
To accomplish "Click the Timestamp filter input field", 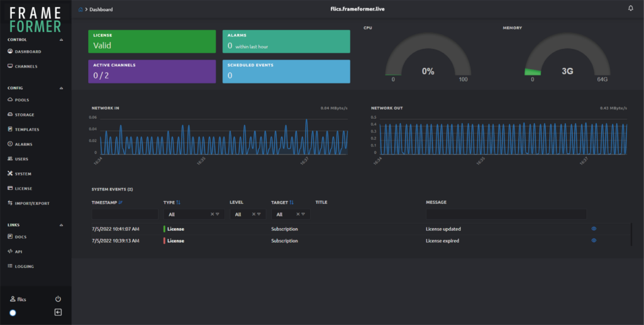I will (x=125, y=214).
